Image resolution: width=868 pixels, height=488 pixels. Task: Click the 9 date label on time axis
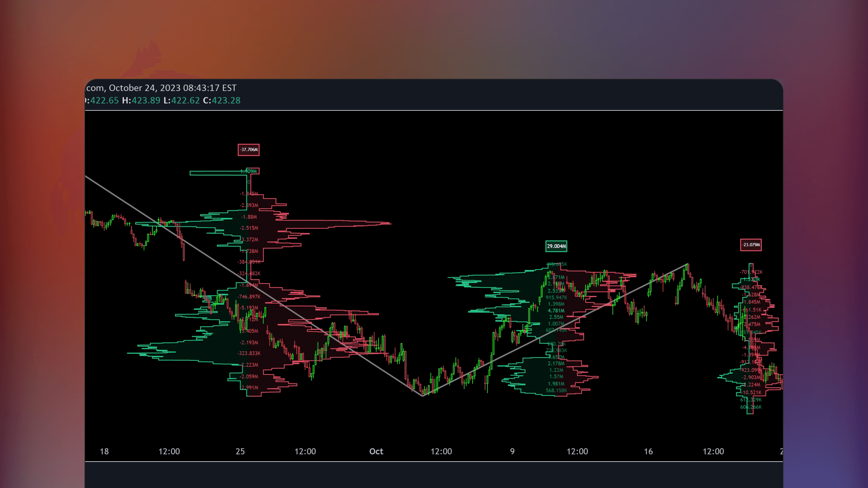[512, 452]
